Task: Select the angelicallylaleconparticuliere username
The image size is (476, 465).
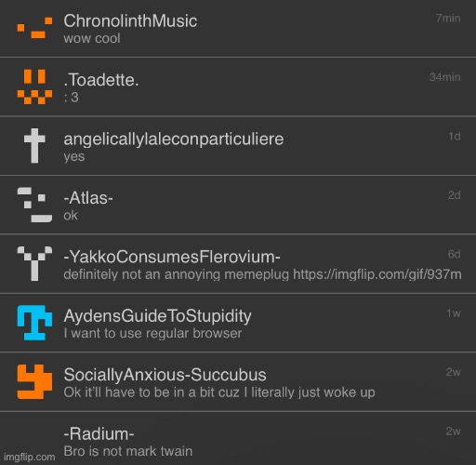Action: [x=174, y=139]
